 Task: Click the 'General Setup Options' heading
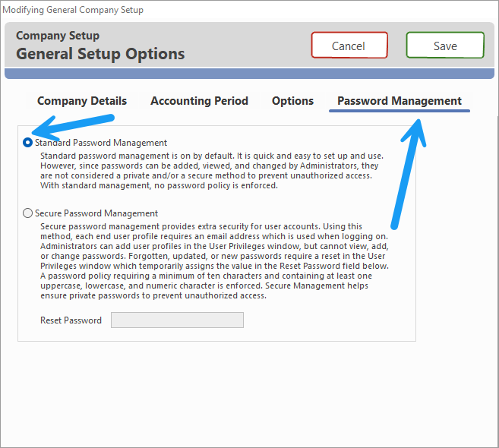(100, 54)
